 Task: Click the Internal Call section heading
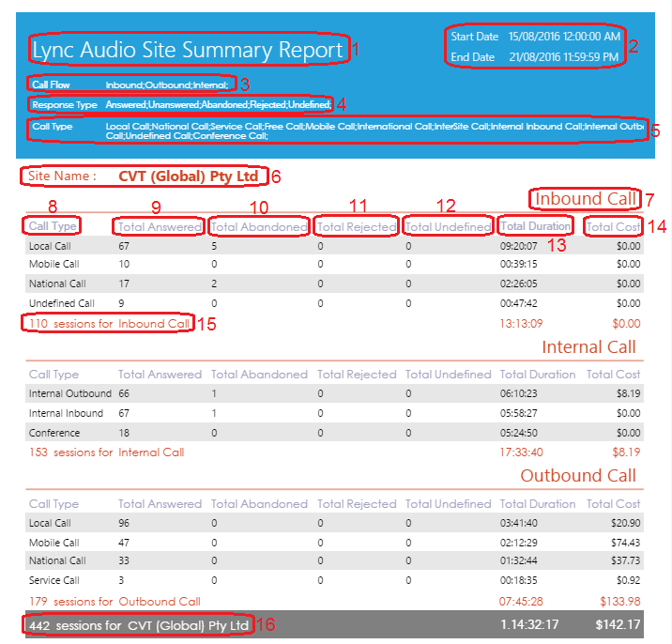pos(588,347)
